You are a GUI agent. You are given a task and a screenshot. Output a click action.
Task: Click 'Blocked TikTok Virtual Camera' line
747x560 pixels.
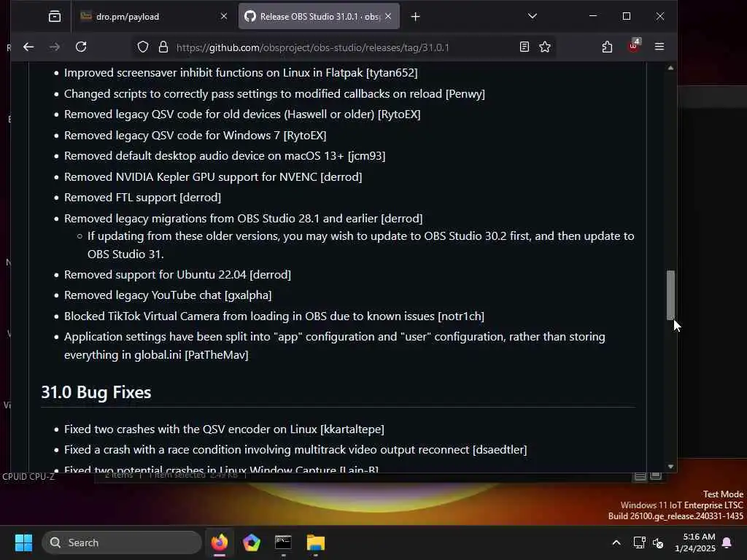tap(274, 316)
